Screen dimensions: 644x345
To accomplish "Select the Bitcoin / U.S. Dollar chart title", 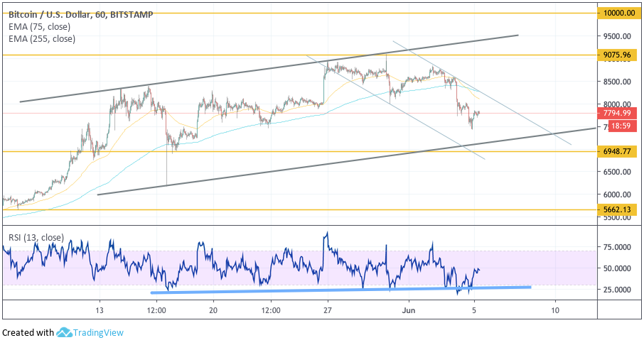I will pos(81,15).
